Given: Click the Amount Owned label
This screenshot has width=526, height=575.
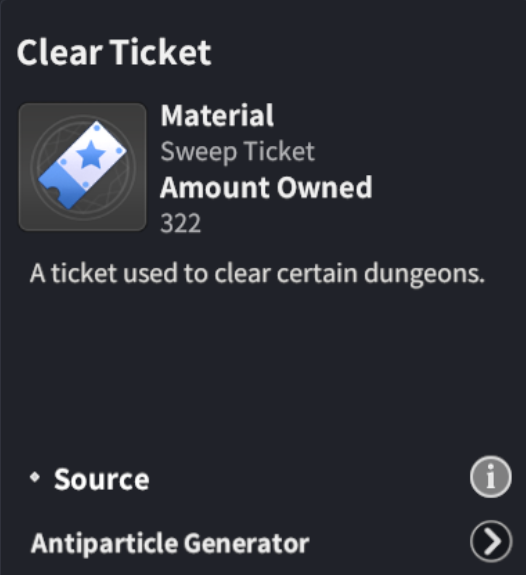Looking at the screenshot, I should (x=266, y=187).
